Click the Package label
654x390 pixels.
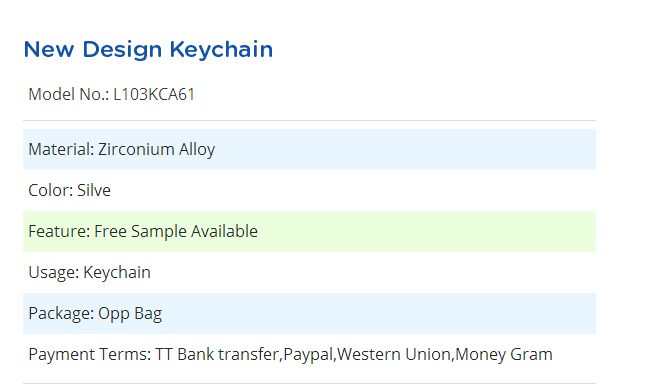[61, 313]
